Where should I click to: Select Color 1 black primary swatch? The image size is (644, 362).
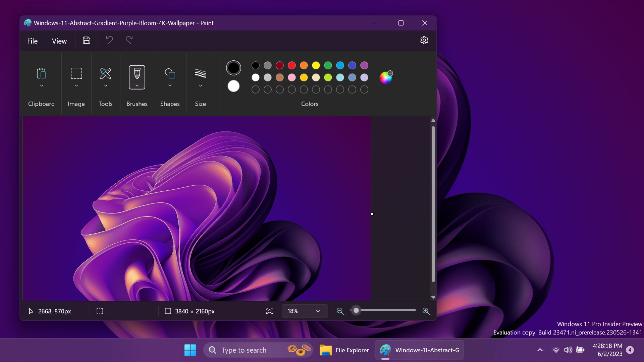point(233,68)
